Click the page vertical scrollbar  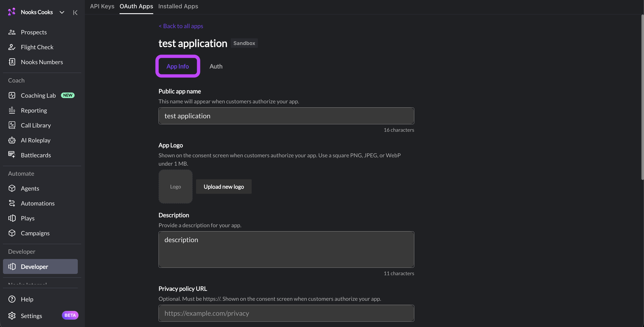[x=642, y=97]
